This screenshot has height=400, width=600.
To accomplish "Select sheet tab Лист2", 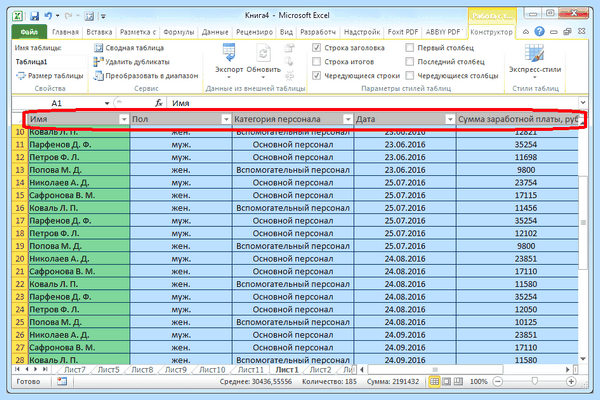I will point(320,370).
